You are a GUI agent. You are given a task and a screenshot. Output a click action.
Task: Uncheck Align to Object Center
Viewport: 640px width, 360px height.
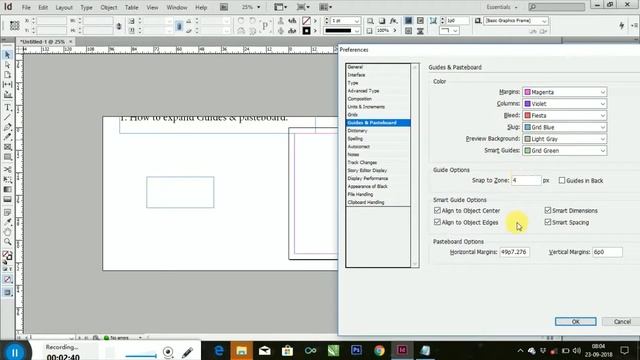[437, 211]
